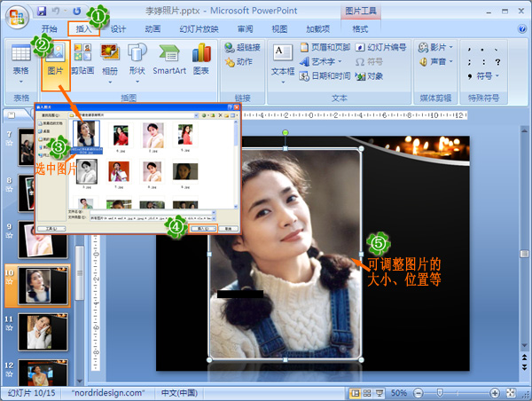Click the Redo icon in the quick access toolbar
The image size is (532, 401).
(77, 12)
